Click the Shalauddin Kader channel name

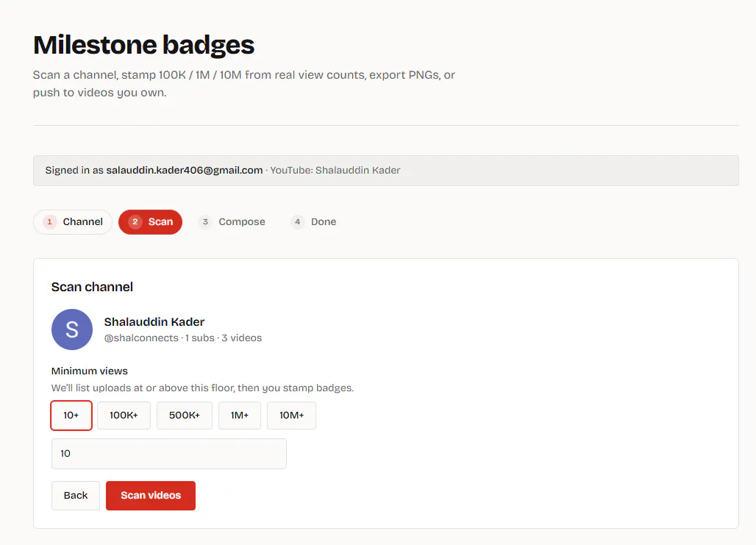(154, 321)
